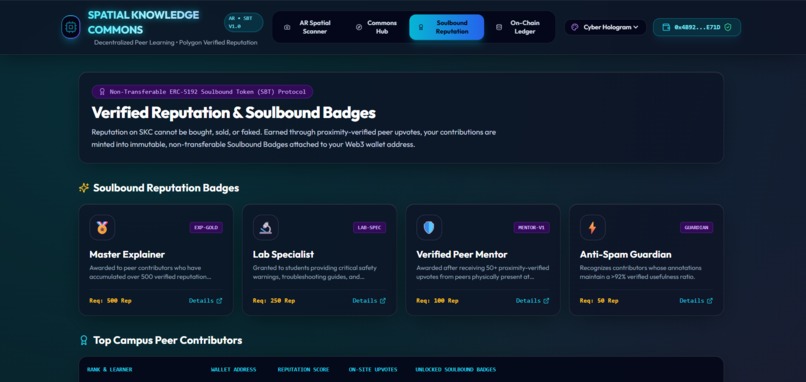Click the database icon in On-Chain Ledger

pyautogui.click(x=499, y=27)
